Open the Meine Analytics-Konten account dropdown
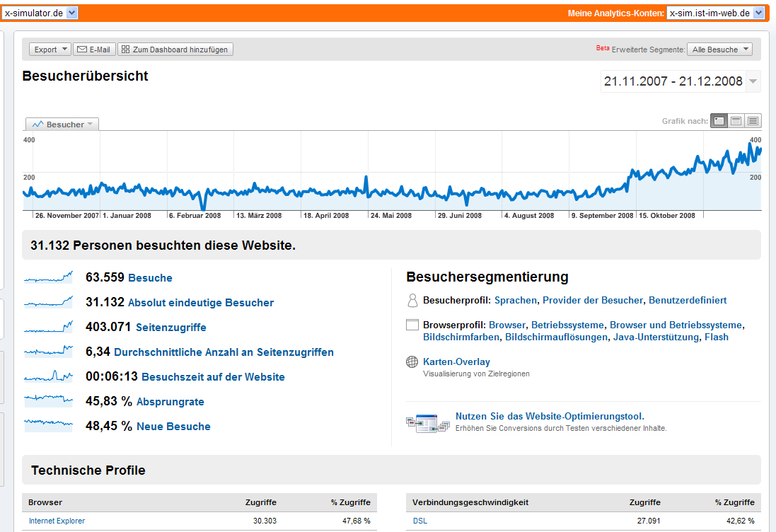The width and height of the screenshot is (776, 532). (716, 13)
